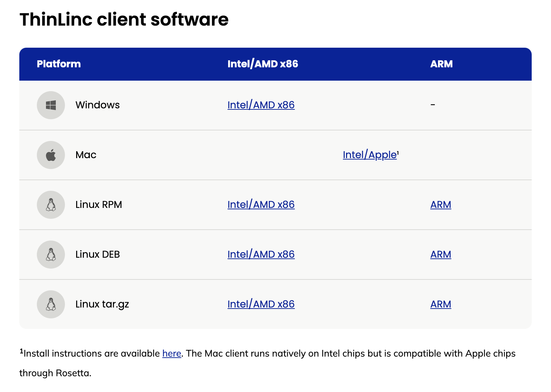551x392 pixels.
Task: Click the Windows logo icon
Action: [x=51, y=105]
